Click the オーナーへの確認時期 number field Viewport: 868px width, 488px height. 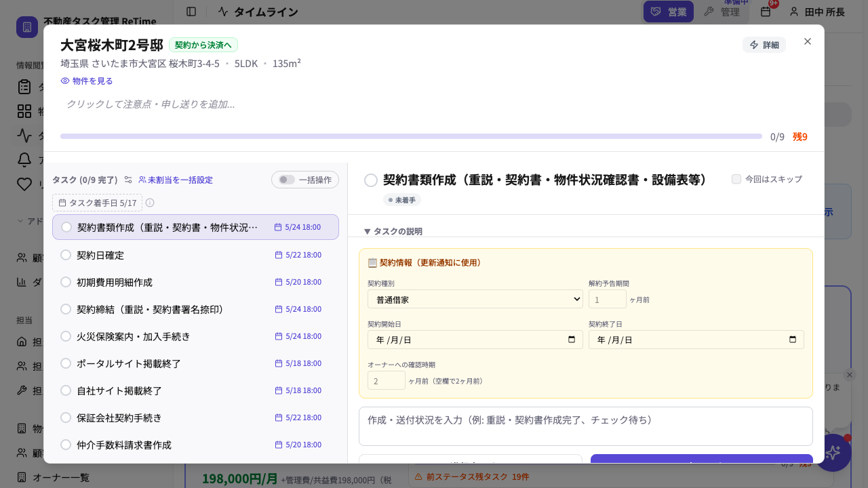[387, 380]
